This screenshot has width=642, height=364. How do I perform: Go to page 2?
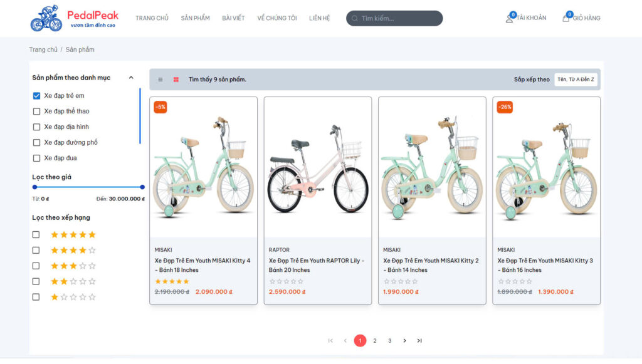[x=375, y=341]
